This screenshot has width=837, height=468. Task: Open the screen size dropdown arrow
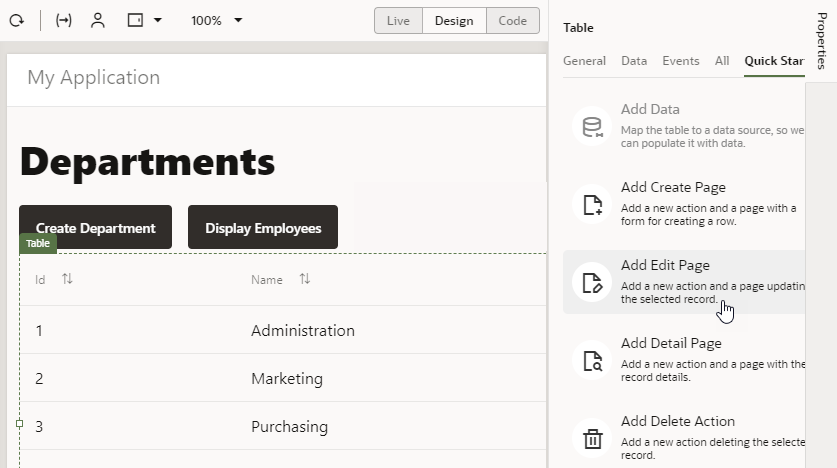pyautogui.click(x=157, y=20)
